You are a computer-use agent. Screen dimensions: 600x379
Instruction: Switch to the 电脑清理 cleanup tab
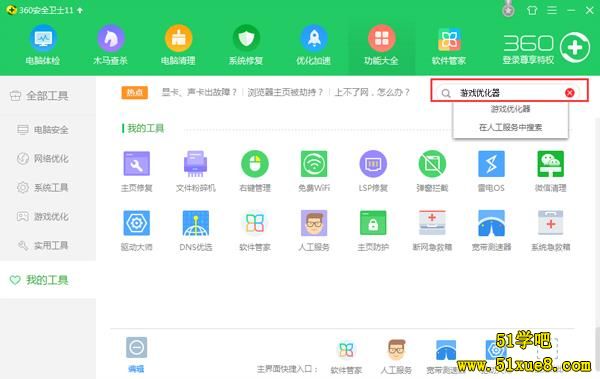point(178,45)
